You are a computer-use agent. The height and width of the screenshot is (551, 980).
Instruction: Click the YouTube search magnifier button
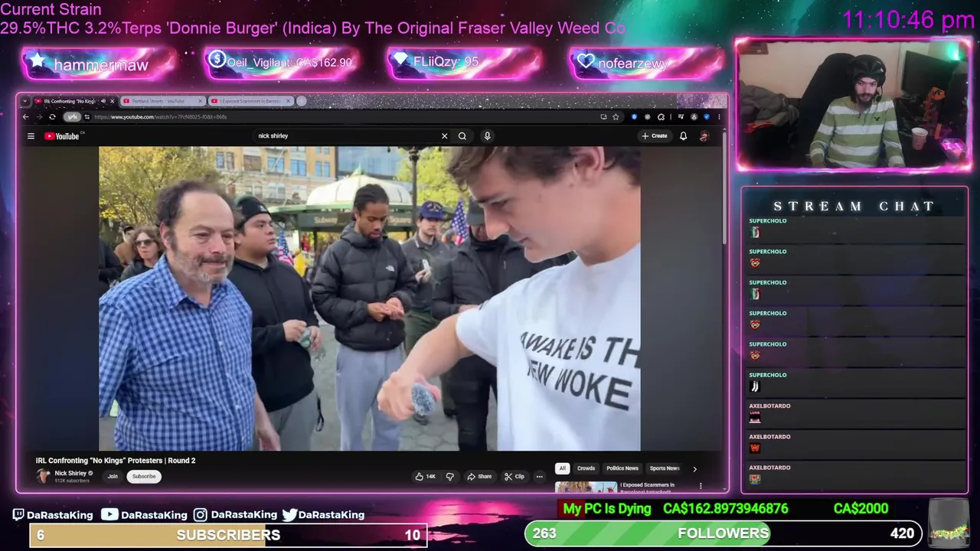[x=462, y=136]
